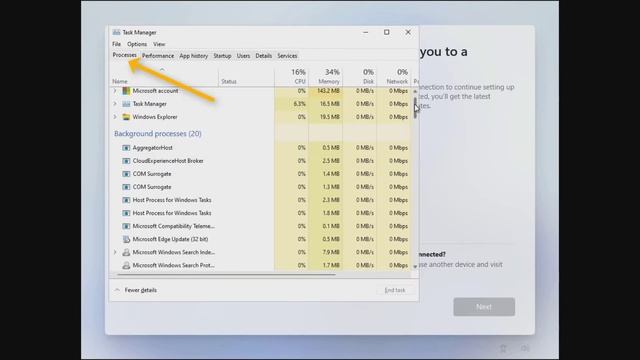Click the volume icon on the setup screen
Viewport: 640px width, 360px height.
[525, 348]
